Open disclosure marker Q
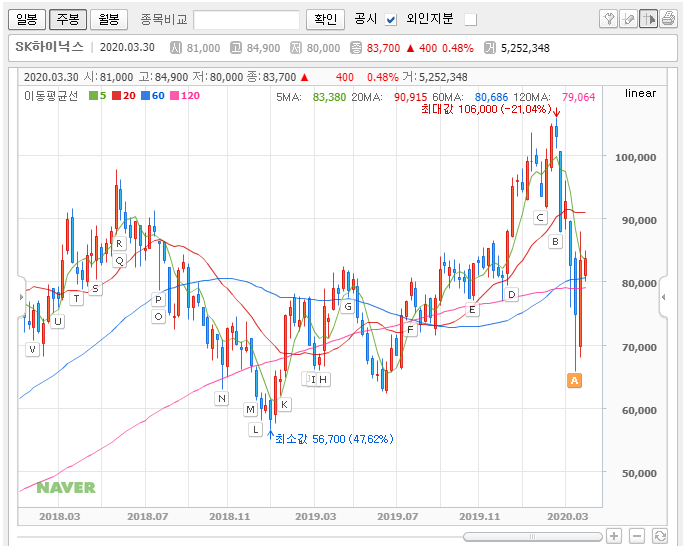Screen dimensions: 691x546 [119, 261]
